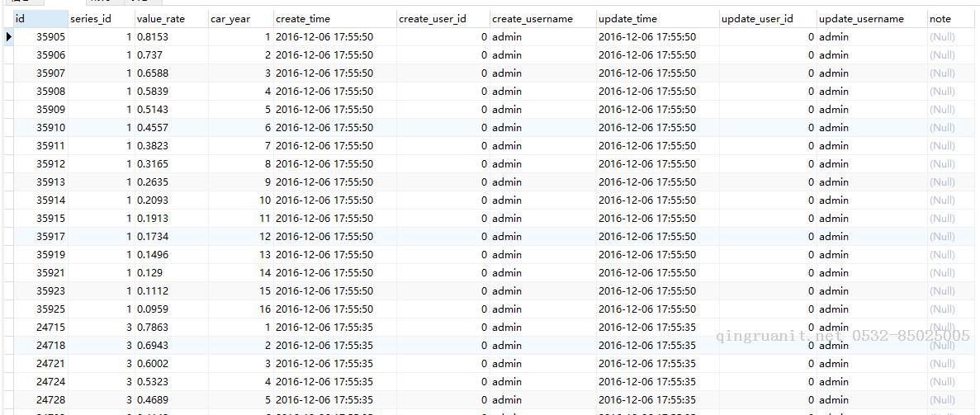This screenshot has height=415, width=980.
Task: Click id cell 35915
Action: coord(40,218)
